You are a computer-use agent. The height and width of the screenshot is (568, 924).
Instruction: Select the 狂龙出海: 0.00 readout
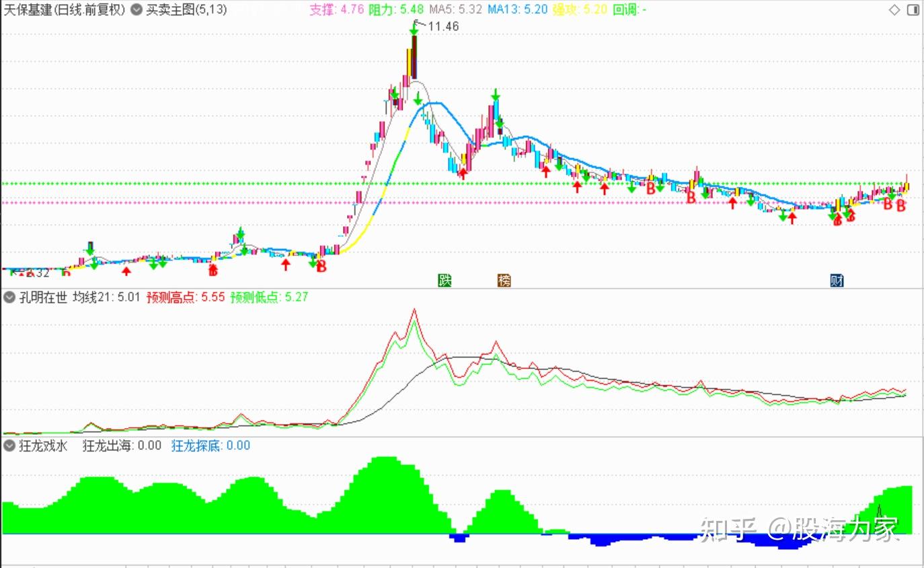tap(122, 446)
